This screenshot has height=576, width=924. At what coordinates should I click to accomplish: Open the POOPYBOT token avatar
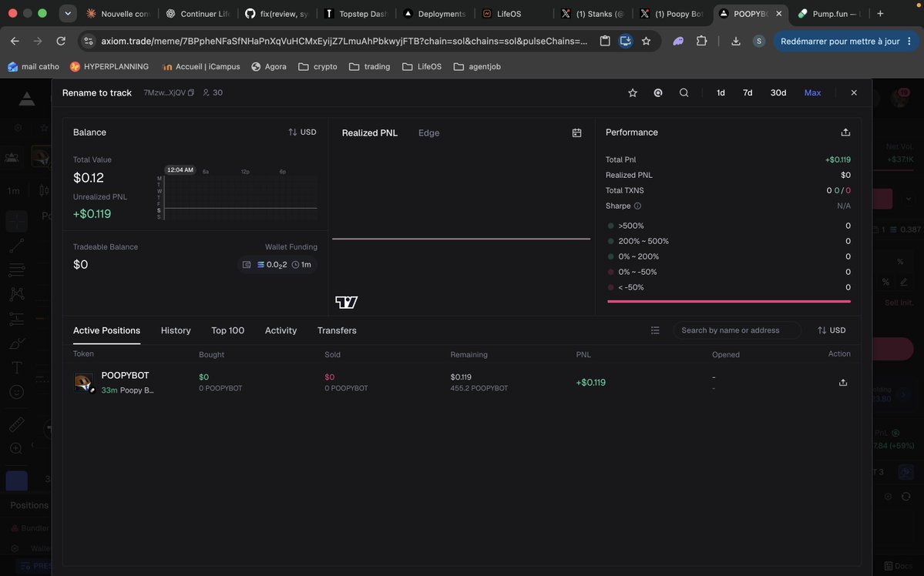(84, 382)
